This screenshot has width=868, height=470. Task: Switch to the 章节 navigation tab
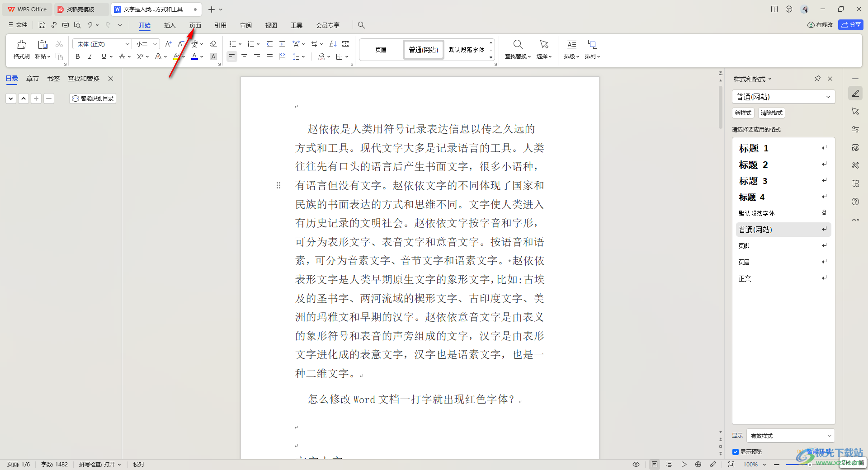[x=33, y=79]
